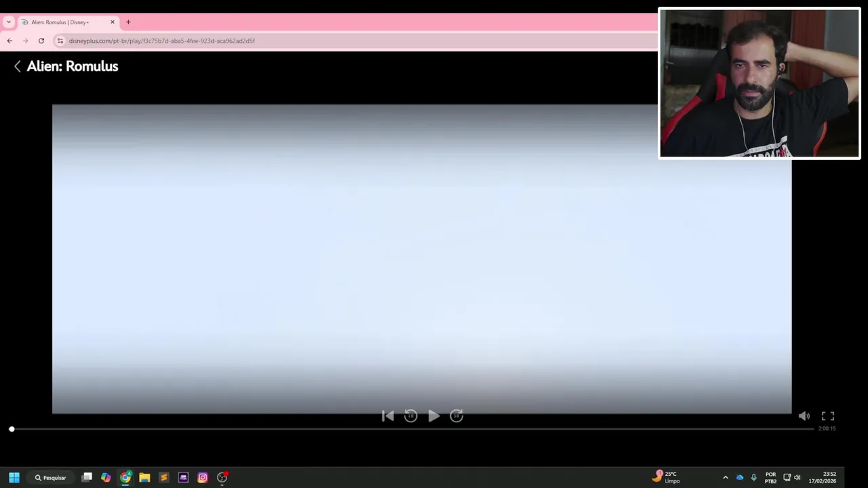This screenshot has width=868, height=488.
Task: Click the Alien: Romulus title heading
Action: pyautogui.click(x=73, y=66)
